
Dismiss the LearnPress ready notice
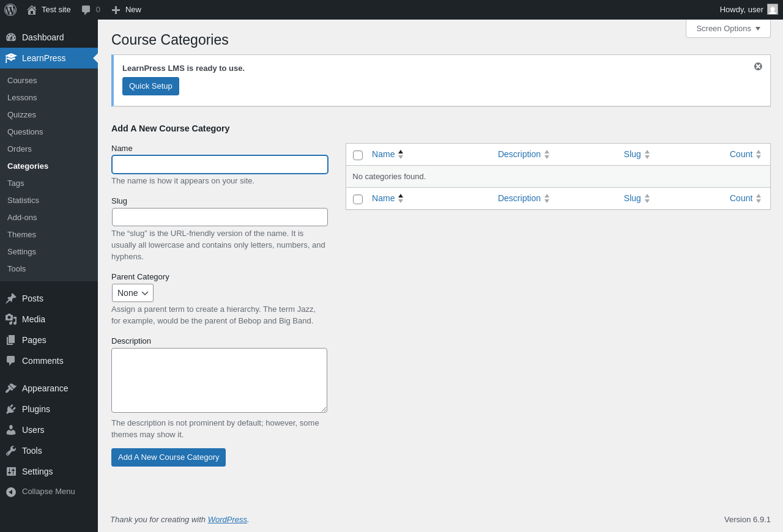tap(758, 67)
